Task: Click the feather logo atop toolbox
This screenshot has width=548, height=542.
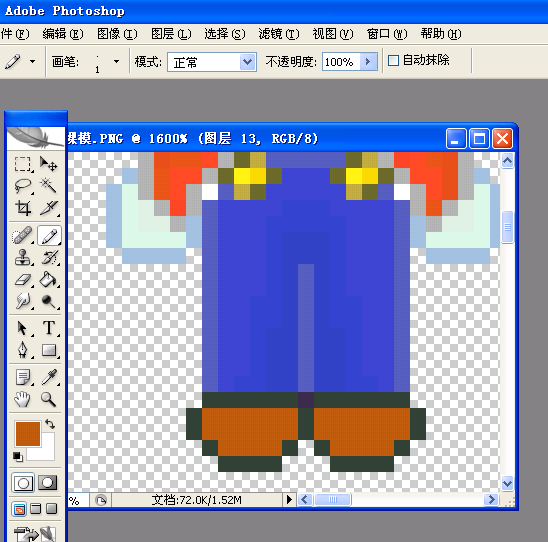Action: [35, 138]
